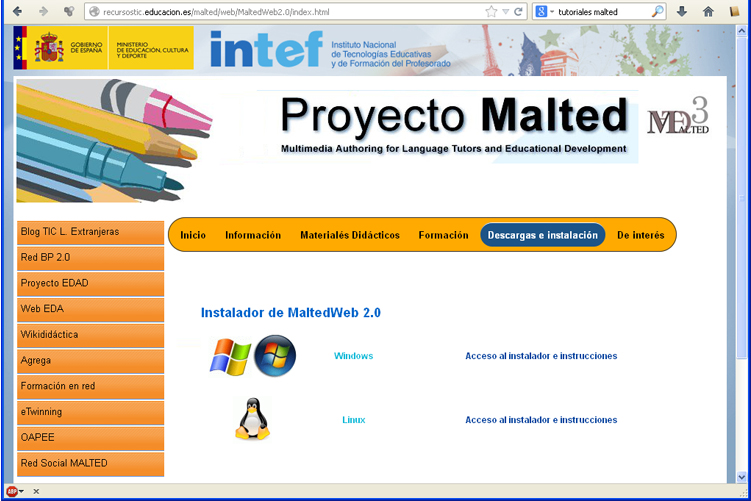This screenshot has width=751, height=501.
Task: Open the Formación menu item
Action: coord(444,235)
